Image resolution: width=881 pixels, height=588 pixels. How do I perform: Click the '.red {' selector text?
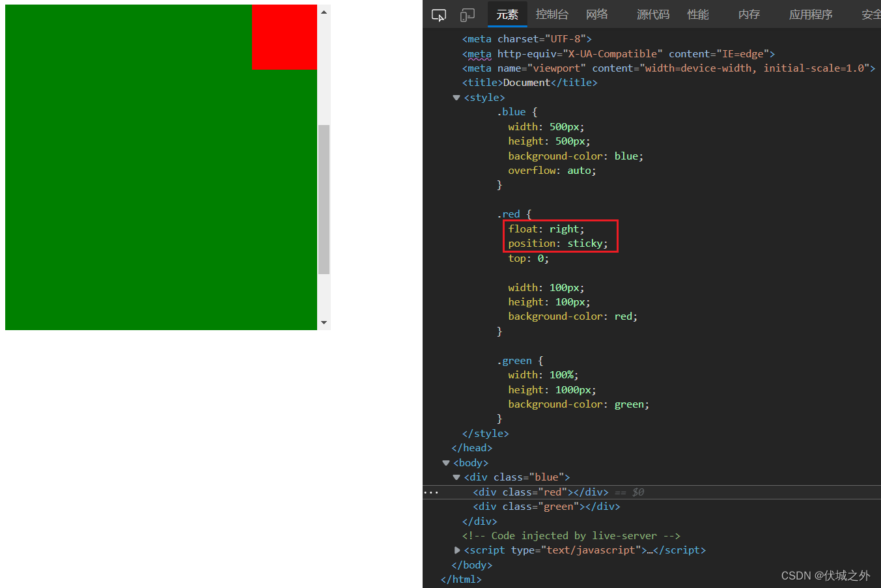click(x=514, y=214)
